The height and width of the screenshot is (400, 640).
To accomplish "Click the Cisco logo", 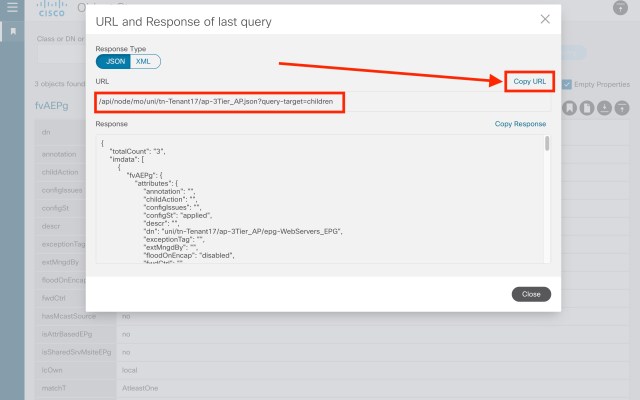I will pyautogui.click(x=49, y=9).
